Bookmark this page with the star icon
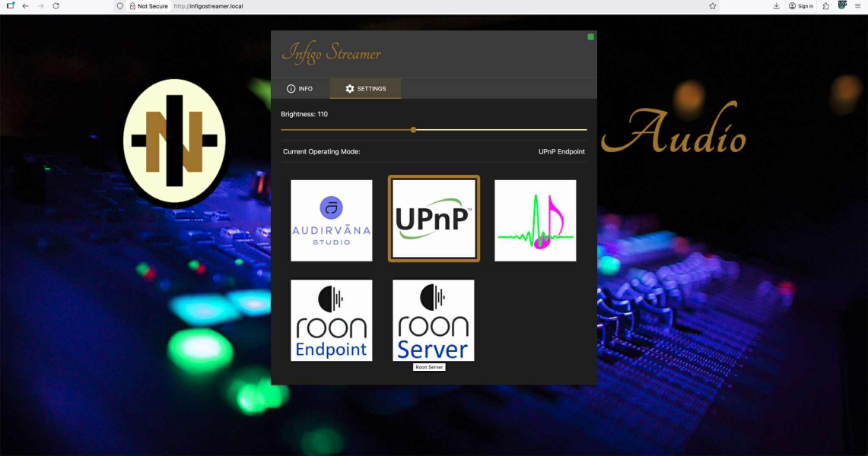 [712, 6]
